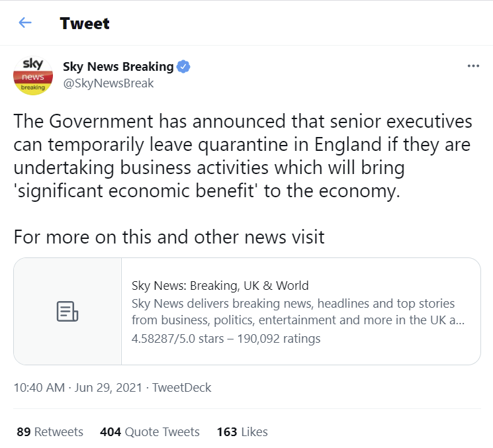Screen dimensions: 493x448
Task: Click the TweetDeck source label
Action: 182,388
